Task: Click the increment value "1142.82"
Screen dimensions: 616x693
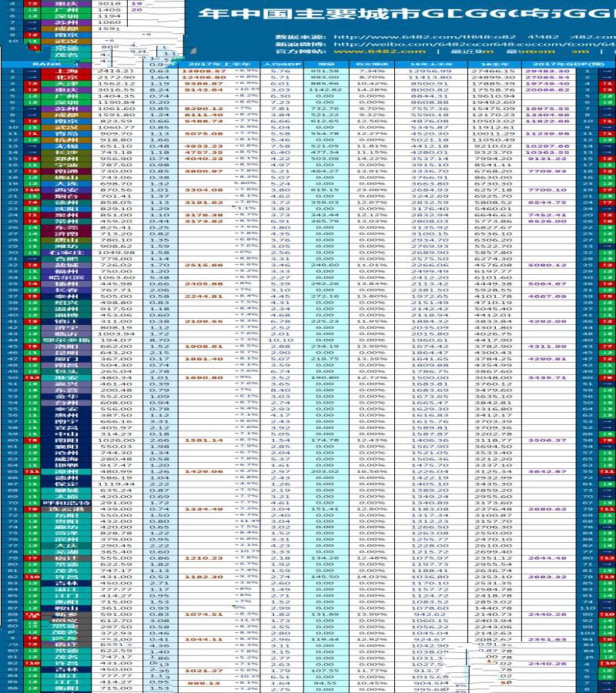Action: (x=325, y=90)
